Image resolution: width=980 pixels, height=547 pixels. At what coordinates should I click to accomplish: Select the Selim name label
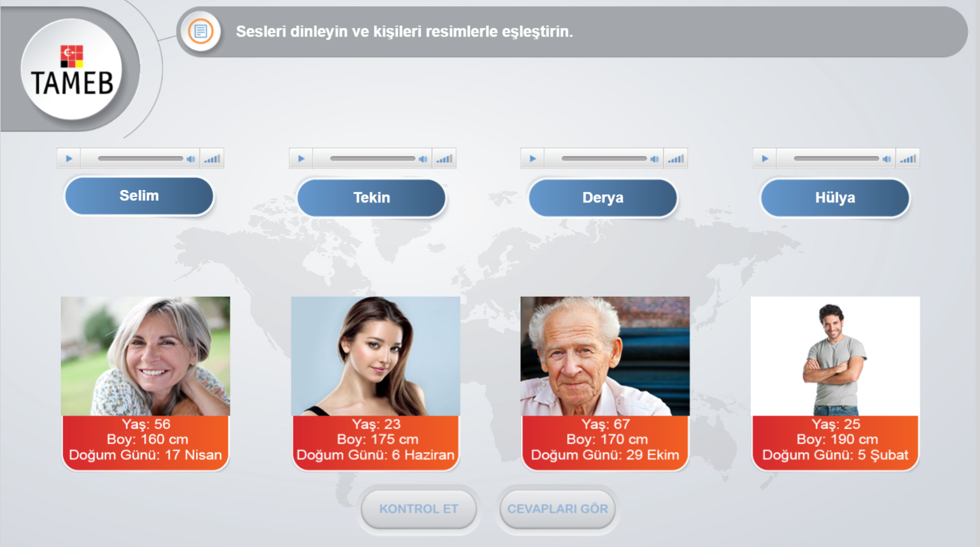(x=139, y=196)
